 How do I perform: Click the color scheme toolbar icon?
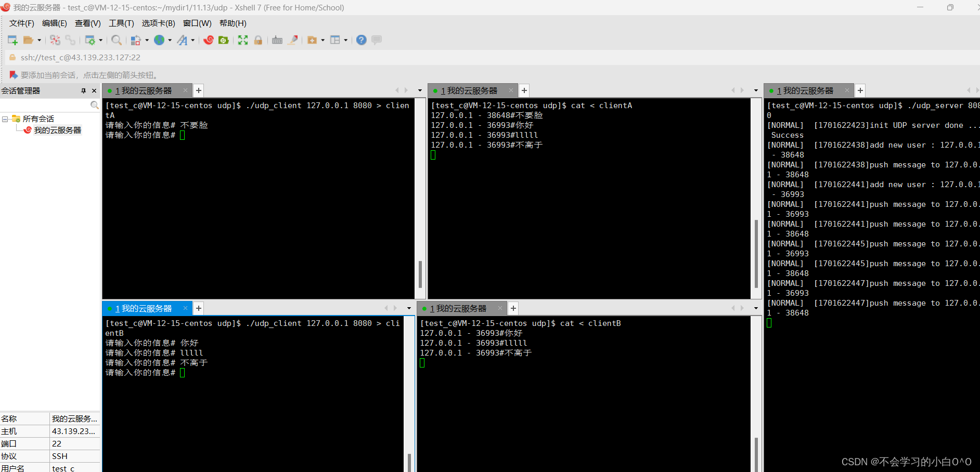coord(136,40)
